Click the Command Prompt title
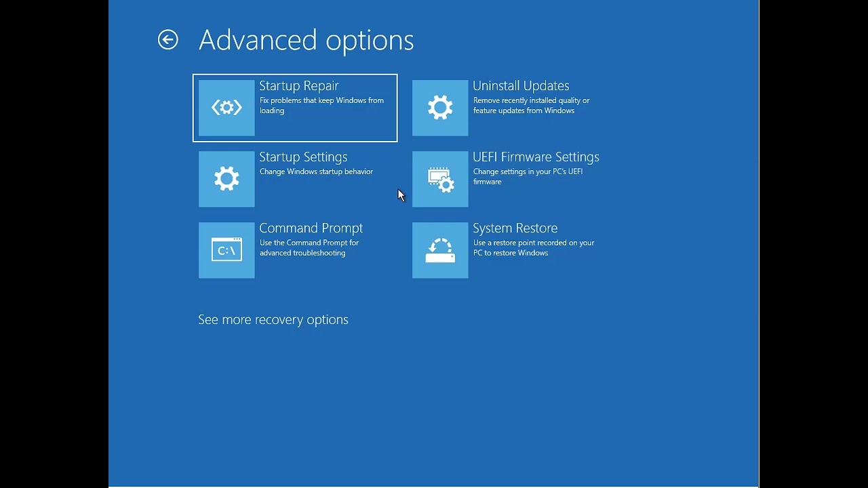This screenshot has height=488, width=868. [x=311, y=228]
